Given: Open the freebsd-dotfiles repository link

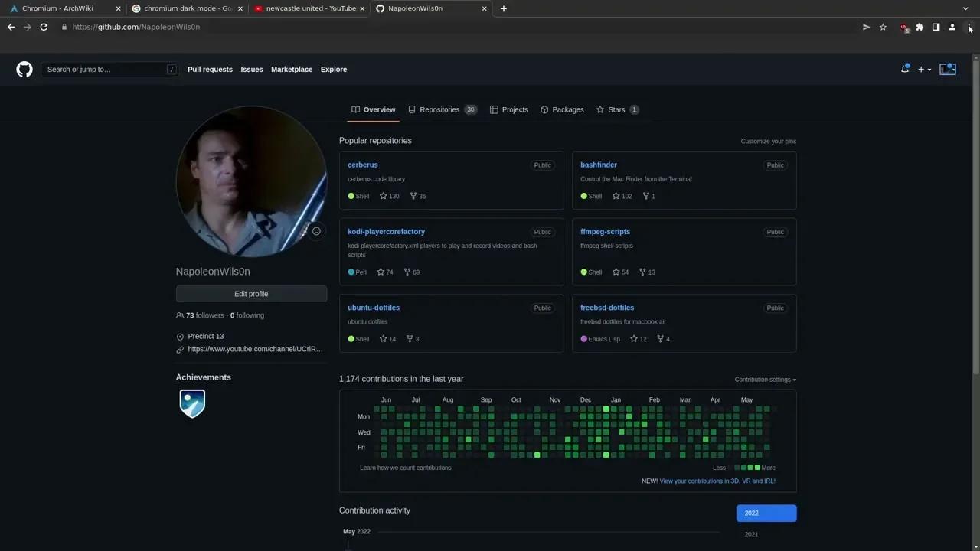Looking at the screenshot, I should coord(607,308).
